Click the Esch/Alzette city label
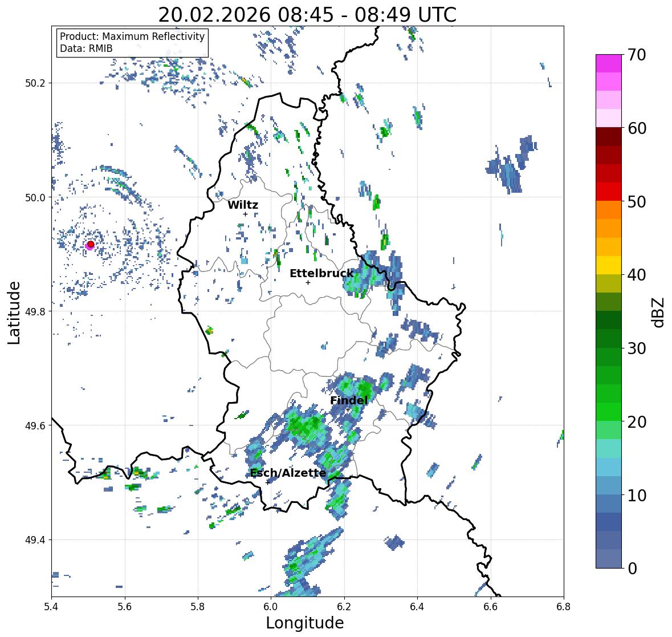 (288, 473)
